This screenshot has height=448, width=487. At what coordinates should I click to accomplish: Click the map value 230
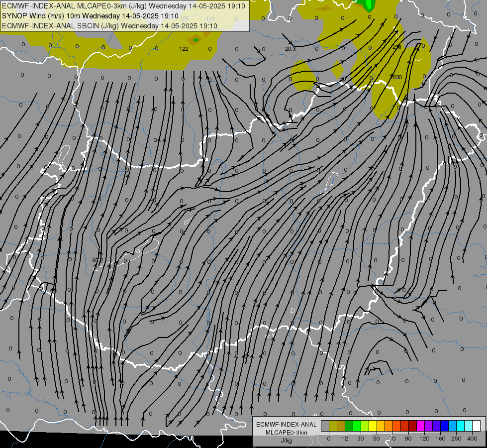pyautogui.click(x=397, y=77)
